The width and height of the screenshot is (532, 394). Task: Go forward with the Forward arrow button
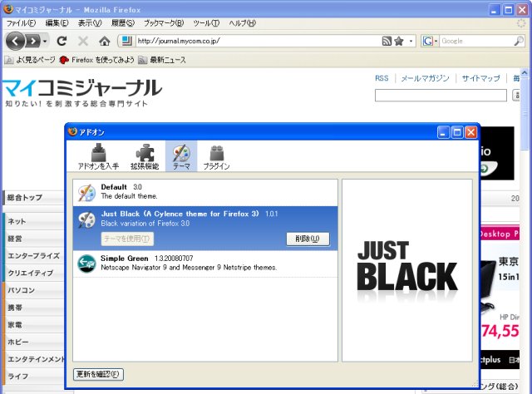(33, 42)
